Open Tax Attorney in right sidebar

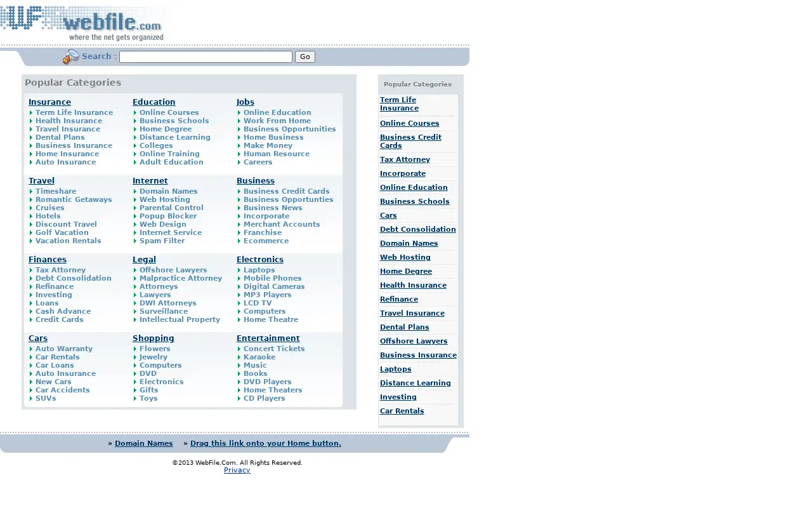point(405,160)
